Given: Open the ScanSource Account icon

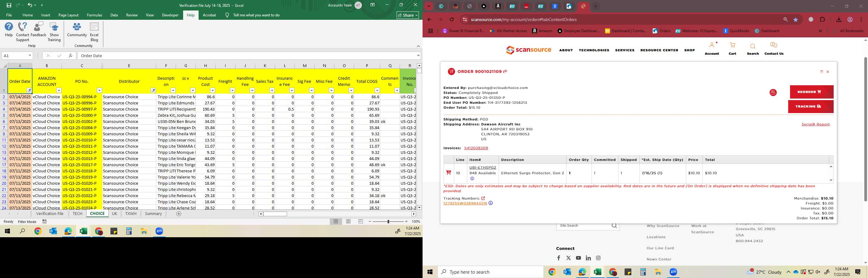Looking at the screenshot, I should click(712, 48).
